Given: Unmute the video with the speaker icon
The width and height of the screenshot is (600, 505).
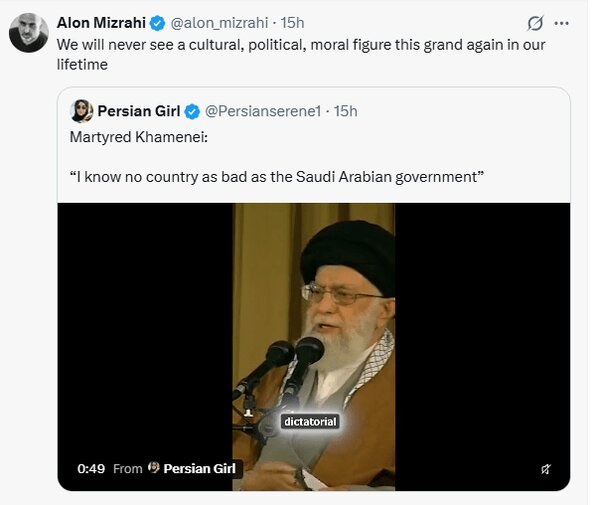Looking at the screenshot, I should pos(546,469).
